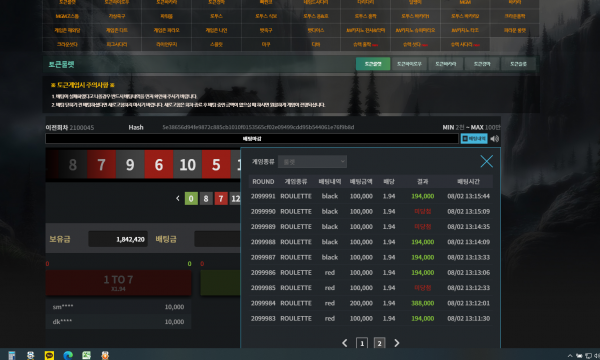Open page 2 of betting history
Screen dimensions: 600x360
point(379,343)
